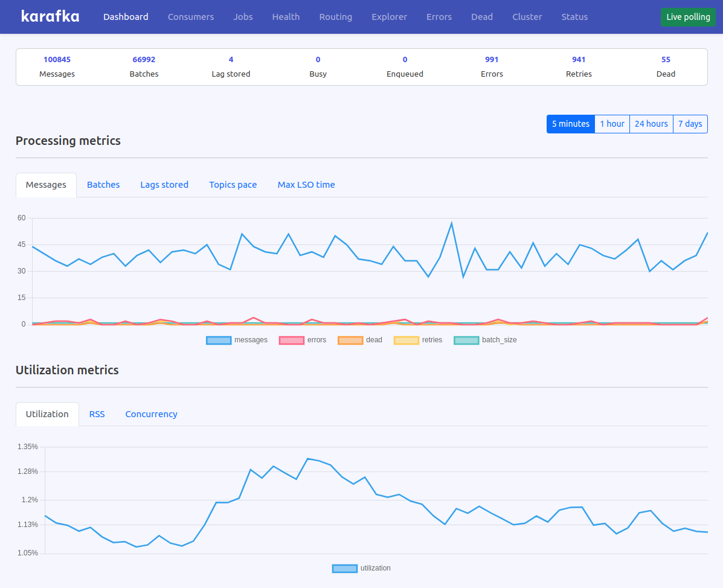Viewport: 723px width, 588px height.
Task: Click the 66992 Batches counter
Action: [144, 59]
